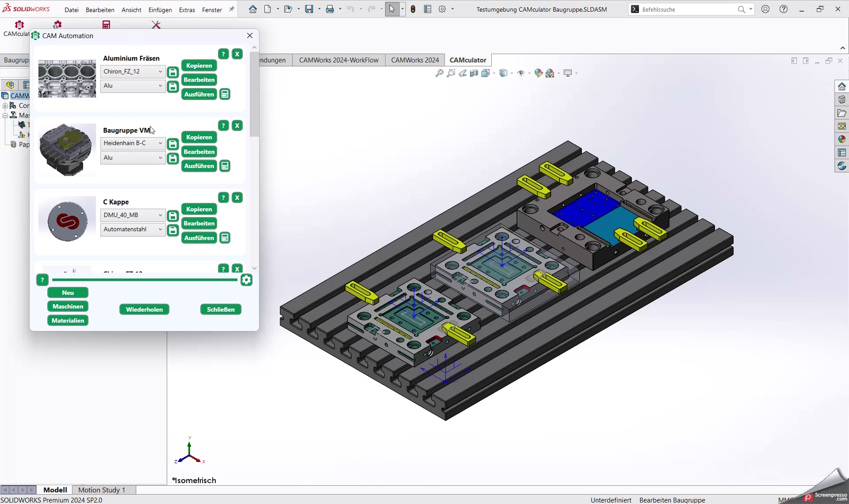This screenshot has height=504, width=849.
Task: Click the save icon beside Heidenhain B-C dropdown
Action: pos(173,144)
